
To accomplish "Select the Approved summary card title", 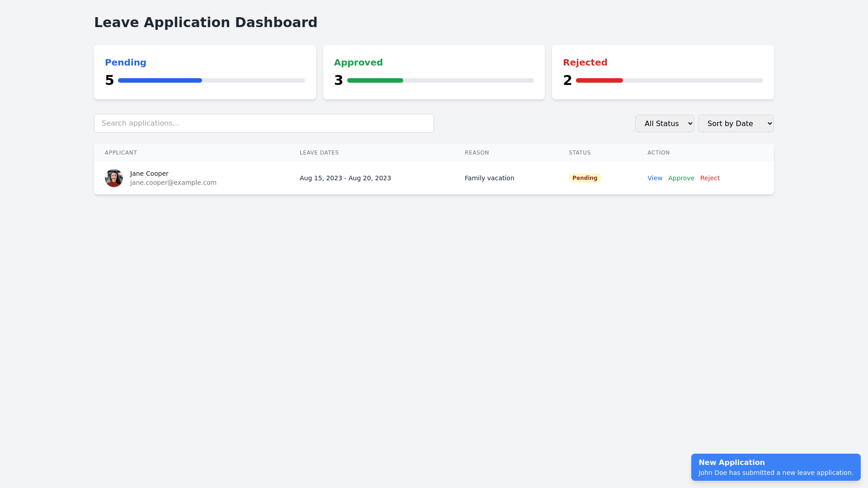I will tap(358, 62).
